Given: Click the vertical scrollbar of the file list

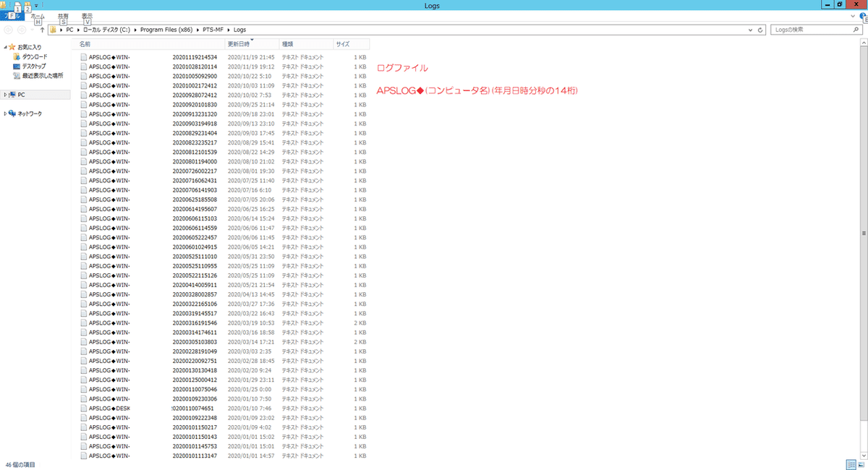Looking at the screenshot, I should (864, 233).
